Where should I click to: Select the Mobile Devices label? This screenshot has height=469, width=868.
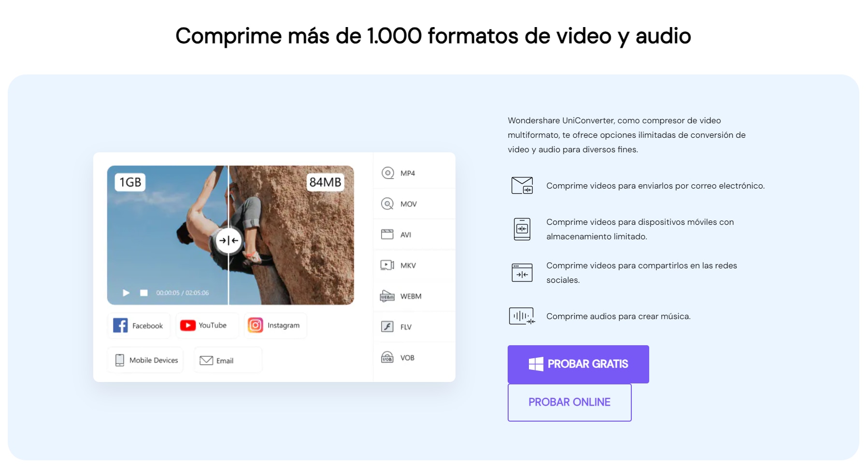(x=154, y=360)
